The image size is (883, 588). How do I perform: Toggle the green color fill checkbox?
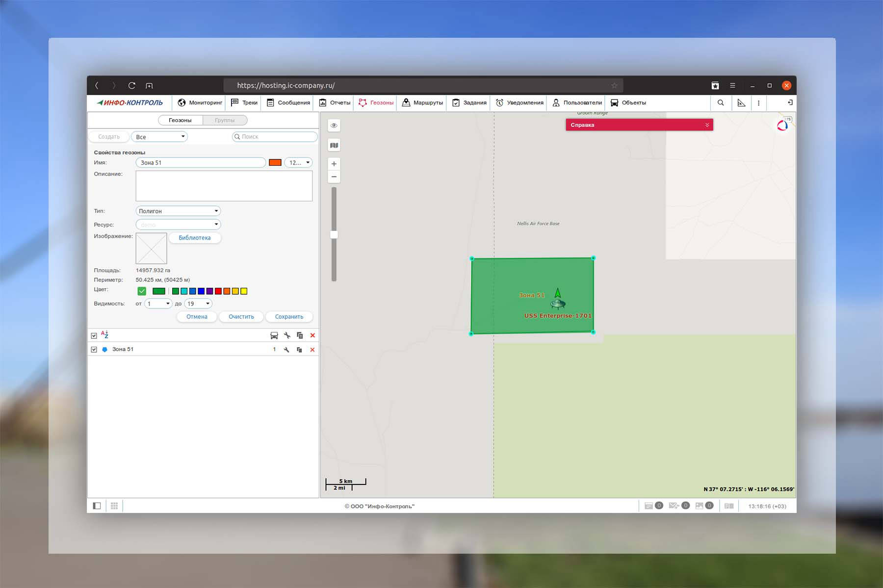click(x=142, y=291)
